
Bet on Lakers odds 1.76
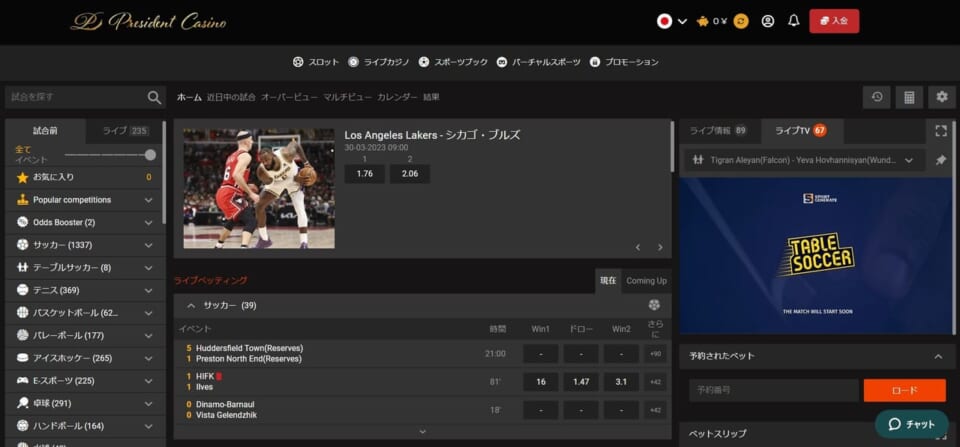pos(364,174)
